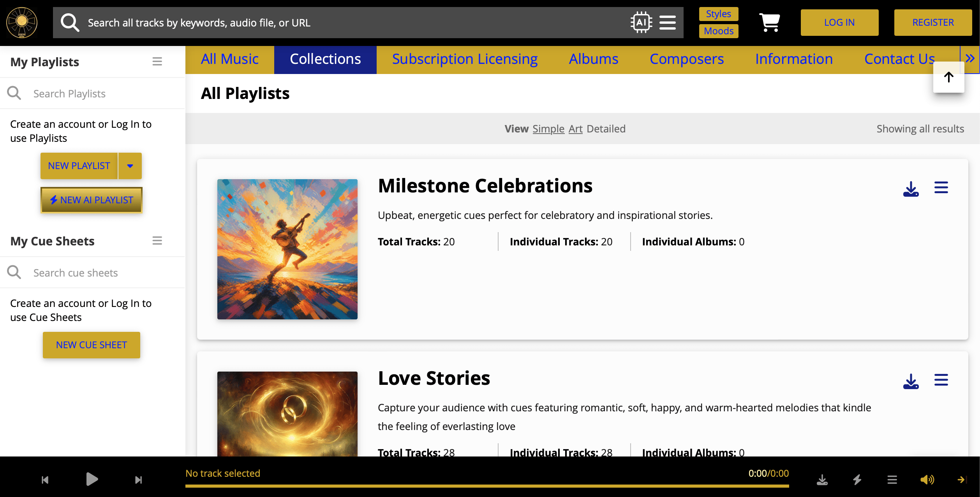Expand the New Playlist dropdown arrow
Screen dimensions: 980x497
[130, 166]
